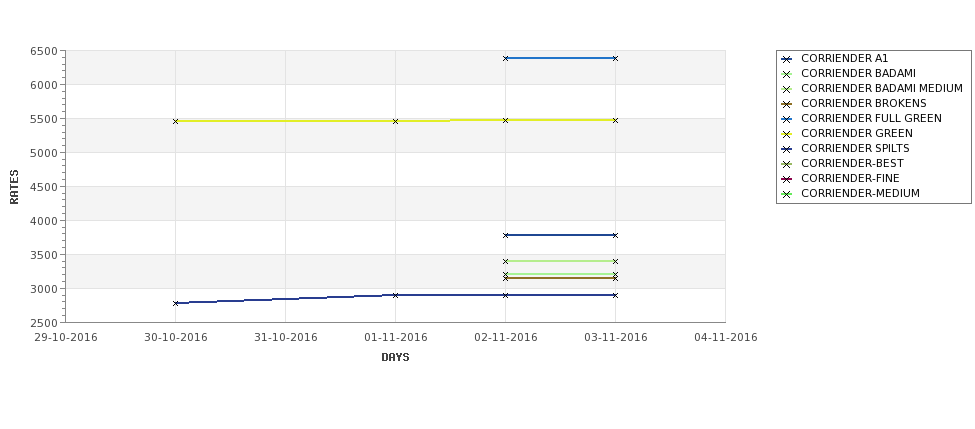Image resolution: width=975 pixels, height=429 pixels.
Task: Click the CORRIENDER BROKENS legend marker icon
Action: click(787, 104)
